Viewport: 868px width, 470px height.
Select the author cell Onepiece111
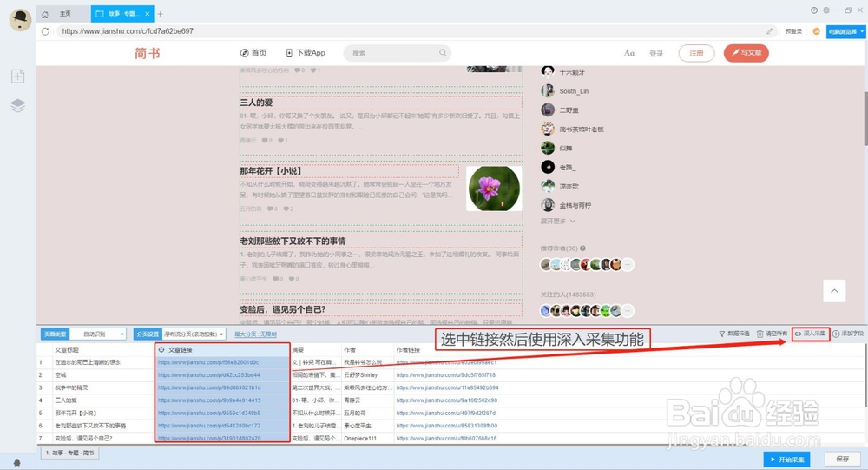click(367, 438)
